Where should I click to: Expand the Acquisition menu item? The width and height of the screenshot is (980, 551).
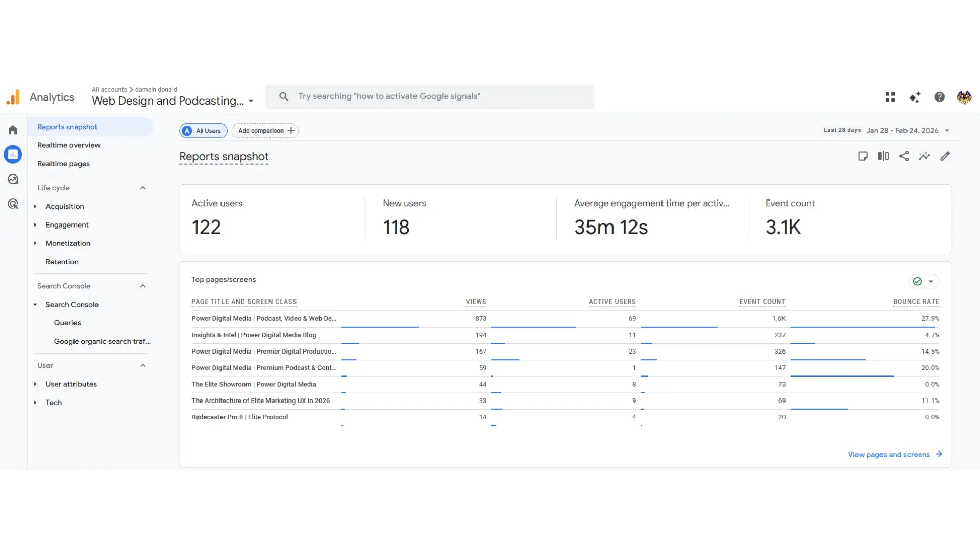pos(35,206)
